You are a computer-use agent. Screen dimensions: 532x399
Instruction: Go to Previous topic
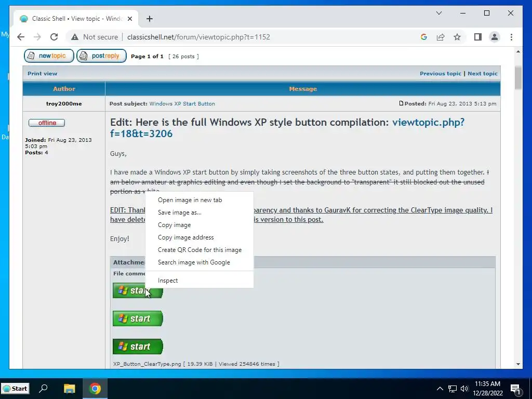(x=441, y=73)
